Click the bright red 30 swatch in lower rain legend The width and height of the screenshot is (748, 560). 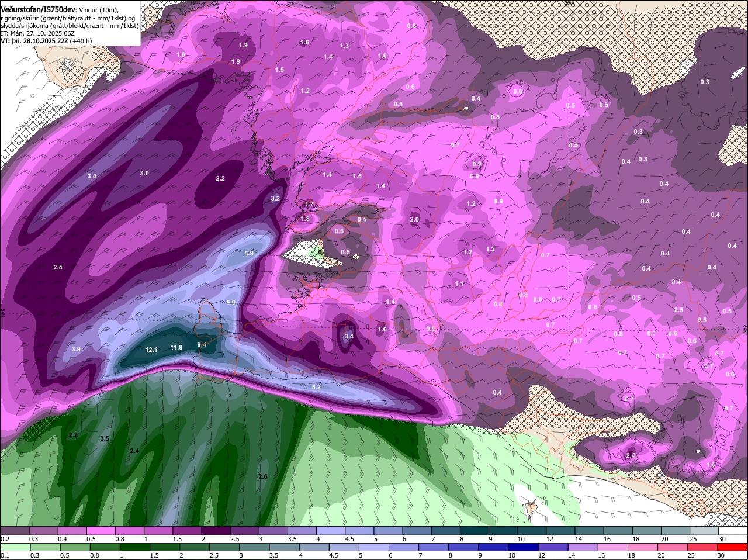point(733,547)
